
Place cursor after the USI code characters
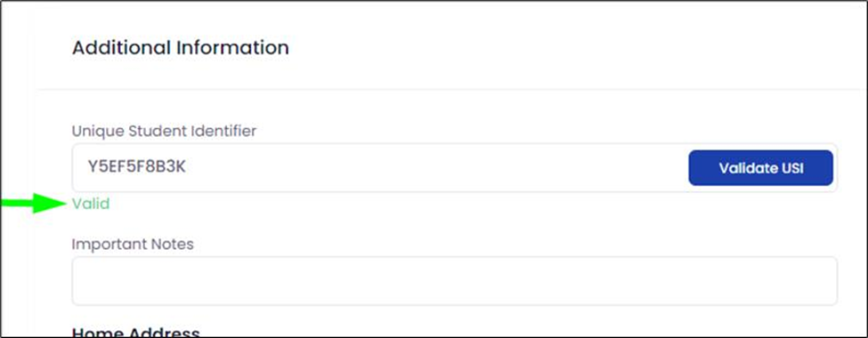click(x=187, y=167)
